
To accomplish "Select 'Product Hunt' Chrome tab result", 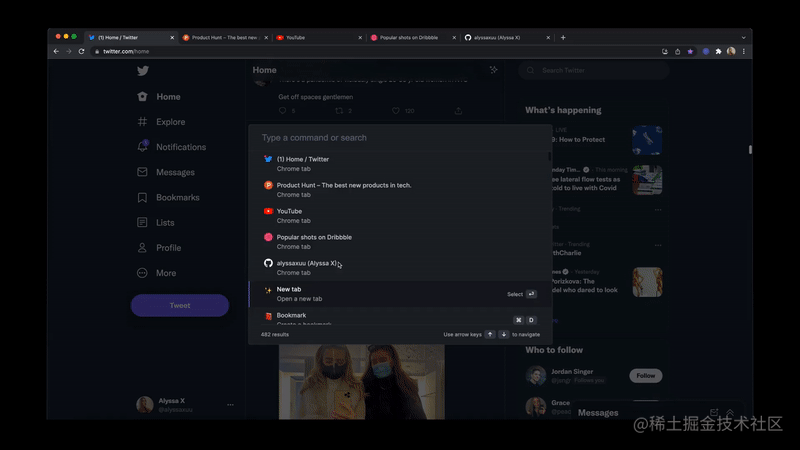I will click(x=401, y=190).
